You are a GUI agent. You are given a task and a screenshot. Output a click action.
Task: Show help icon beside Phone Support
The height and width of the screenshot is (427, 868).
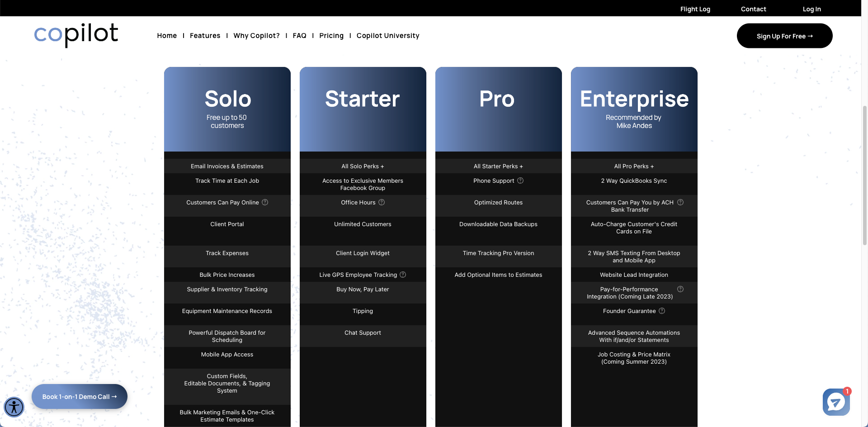[520, 180]
